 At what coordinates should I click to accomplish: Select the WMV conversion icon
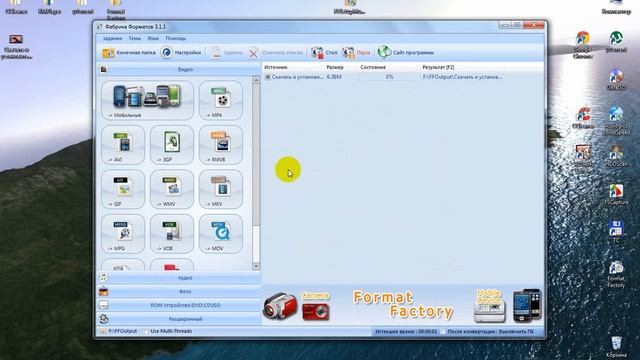tap(172, 189)
